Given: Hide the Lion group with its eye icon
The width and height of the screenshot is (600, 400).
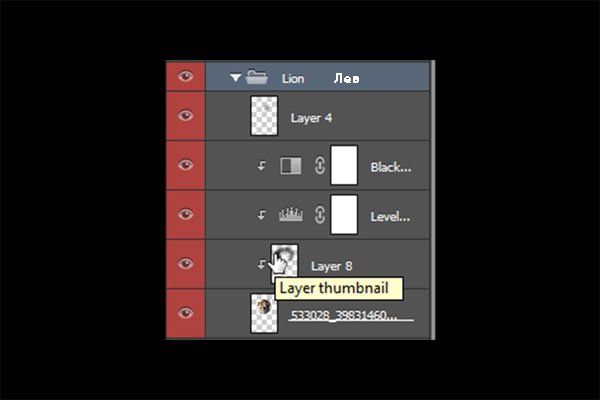Looking at the screenshot, I should tap(186, 76).
